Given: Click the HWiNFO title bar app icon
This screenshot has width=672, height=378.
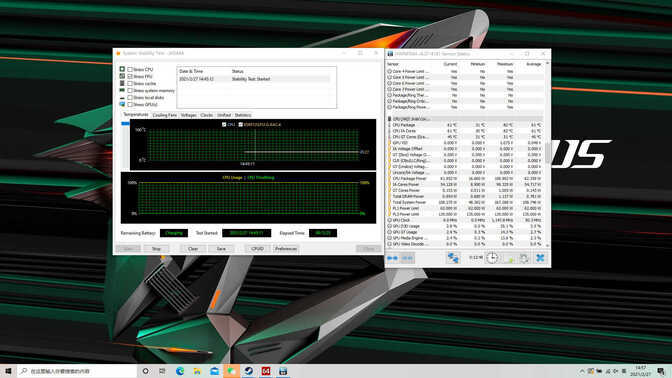Looking at the screenshot, I should click(x=390, y=54).
